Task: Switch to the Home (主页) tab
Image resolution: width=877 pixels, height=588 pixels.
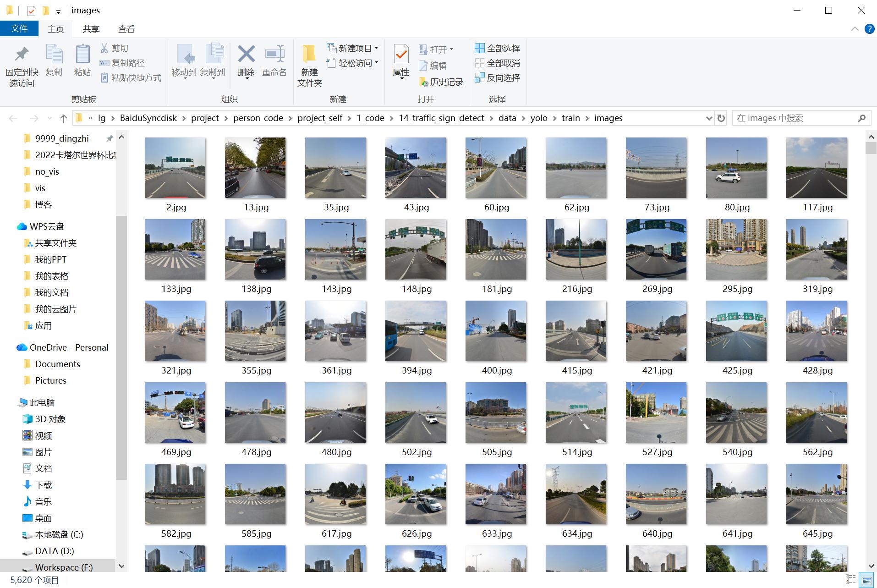Action: pos(56,29)
